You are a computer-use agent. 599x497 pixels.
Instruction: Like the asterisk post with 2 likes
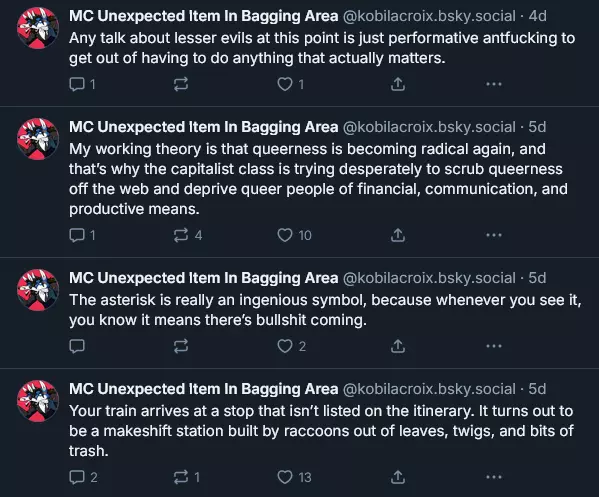pyautogui.click(x=291, y=346)
